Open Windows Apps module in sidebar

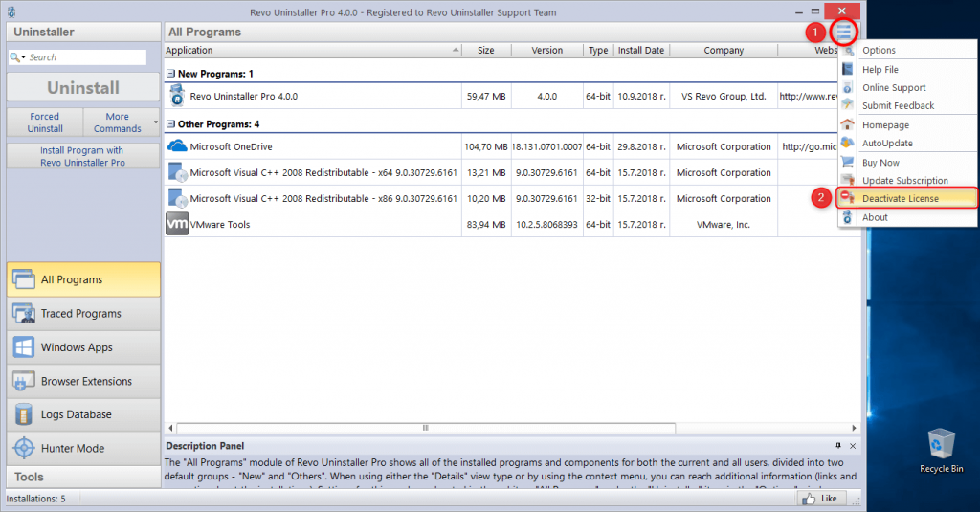[x=83, y=347]
